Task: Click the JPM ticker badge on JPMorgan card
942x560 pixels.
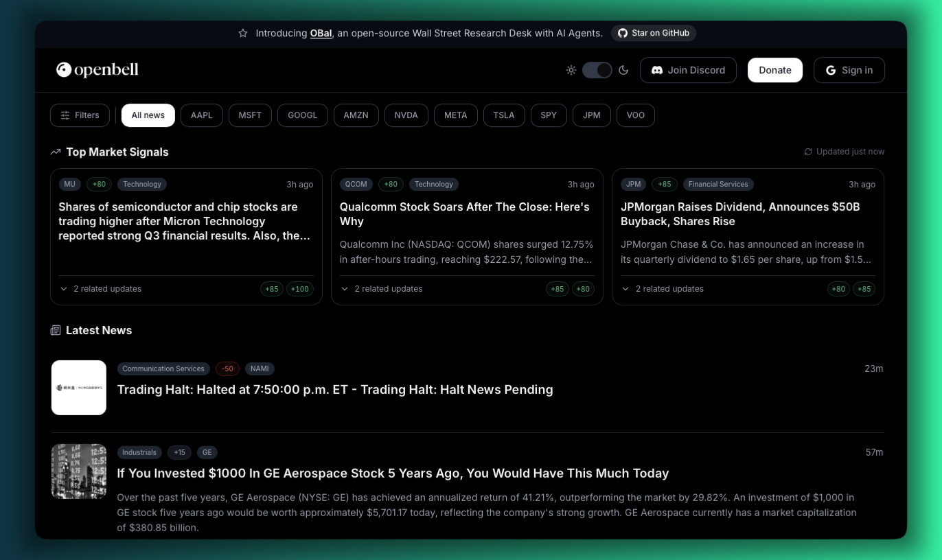Action: 634,184
